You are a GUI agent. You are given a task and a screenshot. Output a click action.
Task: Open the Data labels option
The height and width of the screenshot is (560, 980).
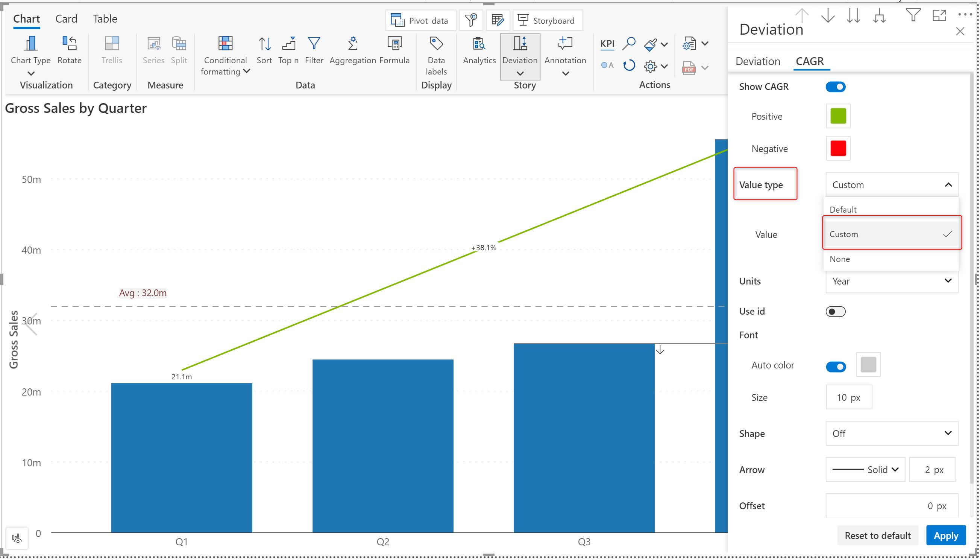coord(436,54)
